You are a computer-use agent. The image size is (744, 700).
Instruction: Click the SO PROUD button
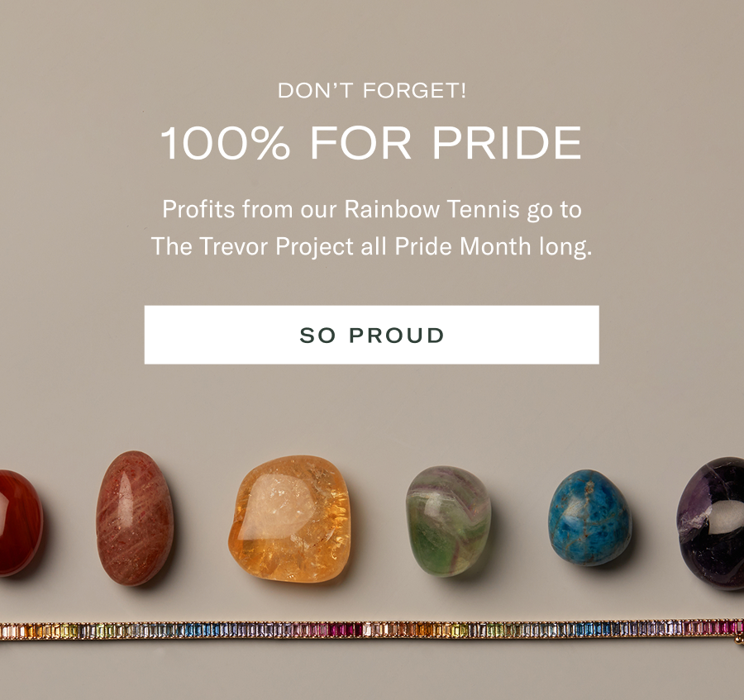[371, 335]
